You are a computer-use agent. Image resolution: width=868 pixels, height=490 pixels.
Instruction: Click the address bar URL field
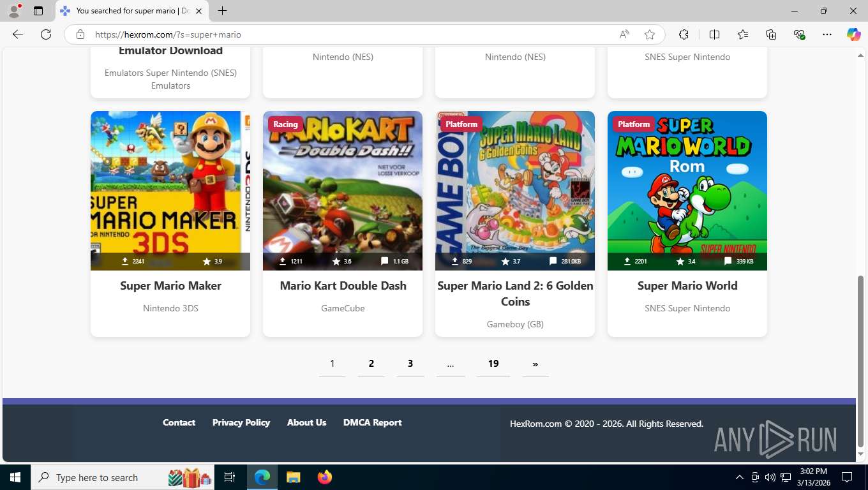click(351, 34)
